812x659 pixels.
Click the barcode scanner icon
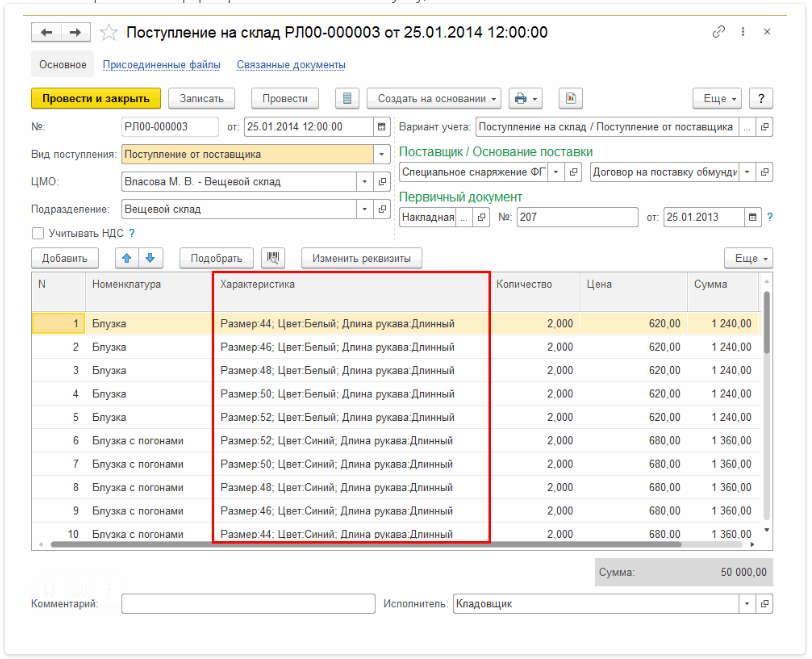(273, 258)
